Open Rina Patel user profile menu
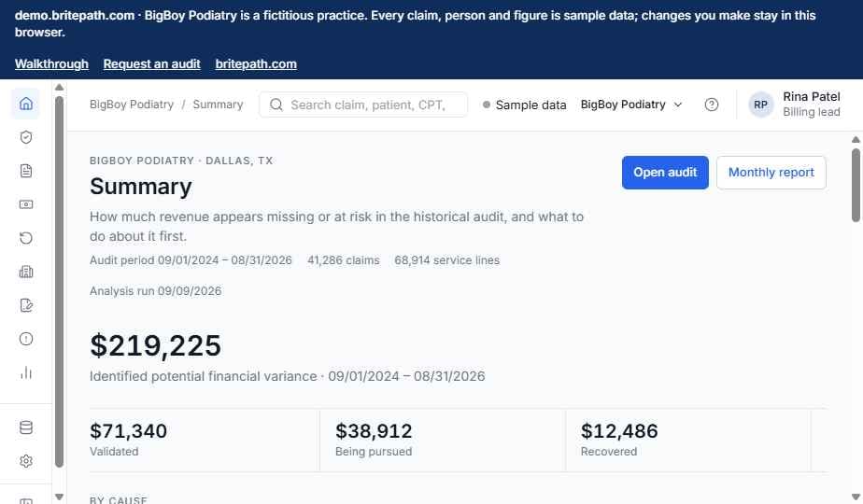The height and width of the screenshot is (504, 863). coord(794,104)
